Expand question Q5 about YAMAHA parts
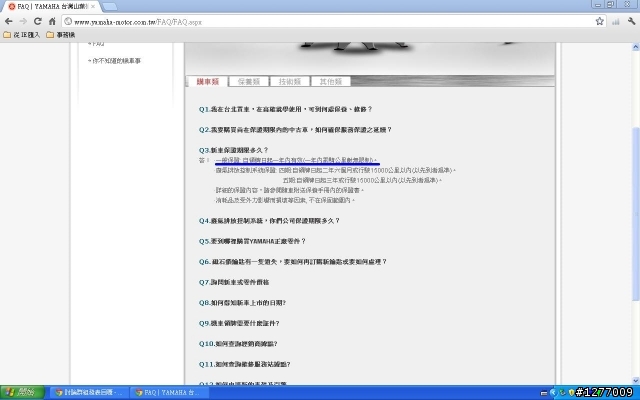The width and height of the screenshot is (640, 400). (x=252, y=241)
